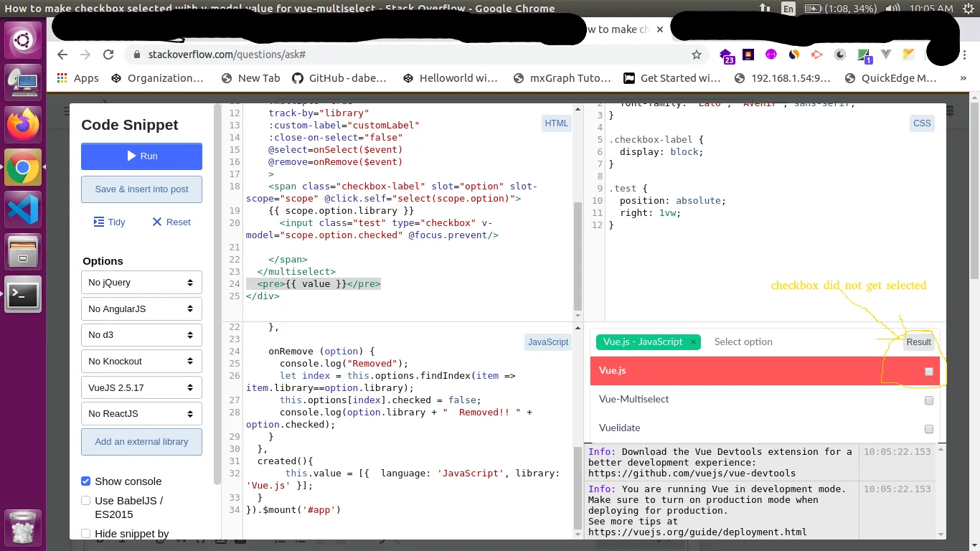Screen dimensions: 980x551
Task: Open the red arrow-shaped extension icon
Action: (x=816, y=55)
